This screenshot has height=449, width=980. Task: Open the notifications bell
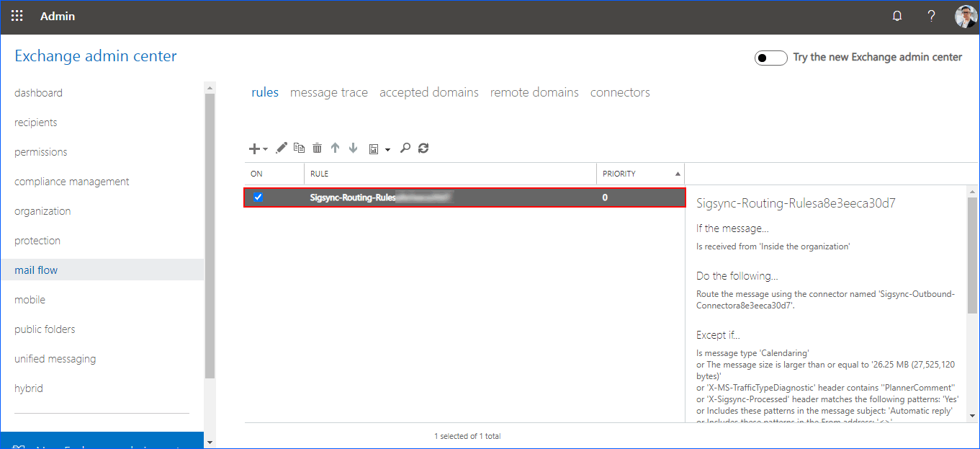tap(897, 16)
